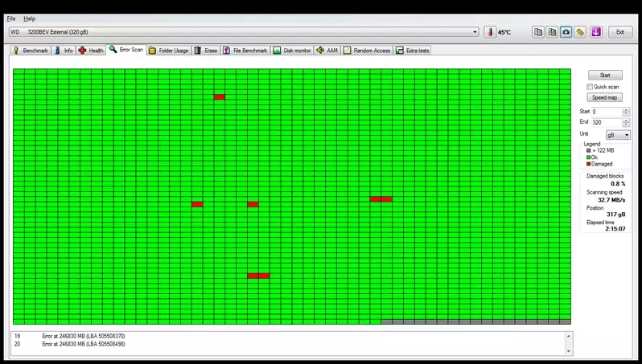
Task: Open the Folder Usage tab
Action: (169, 51)
